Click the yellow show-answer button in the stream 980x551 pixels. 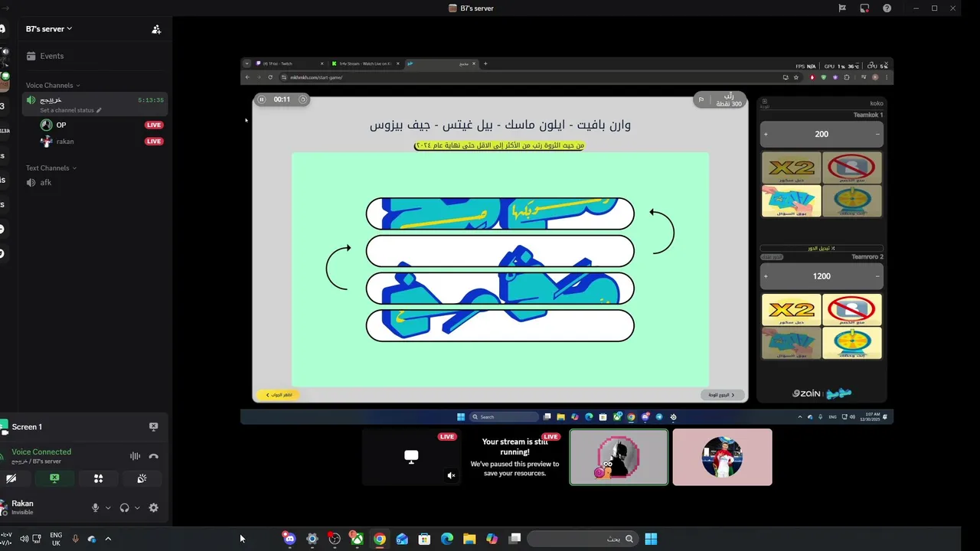coord(278,395)
